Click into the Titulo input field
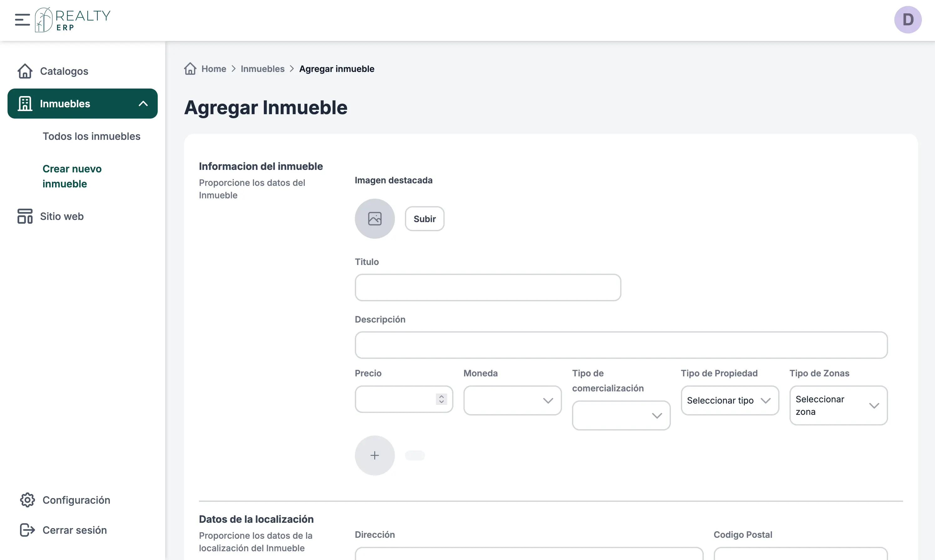This screenshot has height=560, width=935. click(x=488, y=288)
